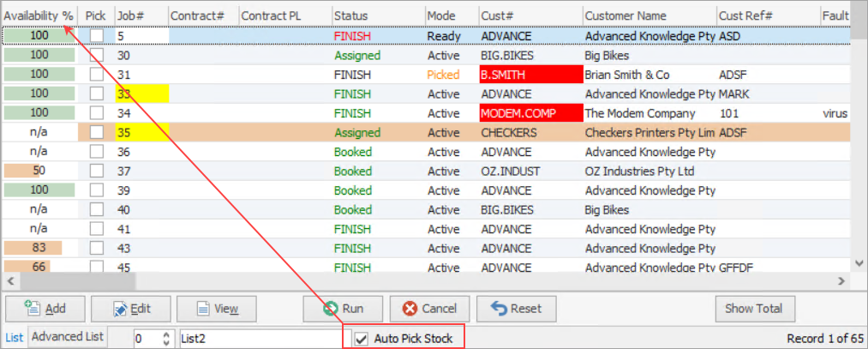Screen dimensions: 868x349
Task: Click the Run button
Action: coord(344,309)
